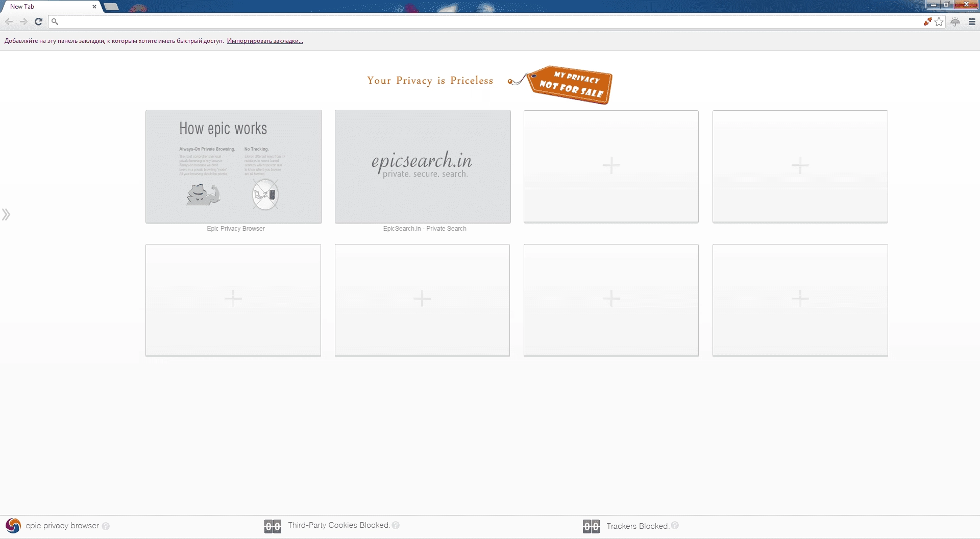
Task: Open a new tab with the tab button
Action: pyautogui.click(x=111, y=7)
